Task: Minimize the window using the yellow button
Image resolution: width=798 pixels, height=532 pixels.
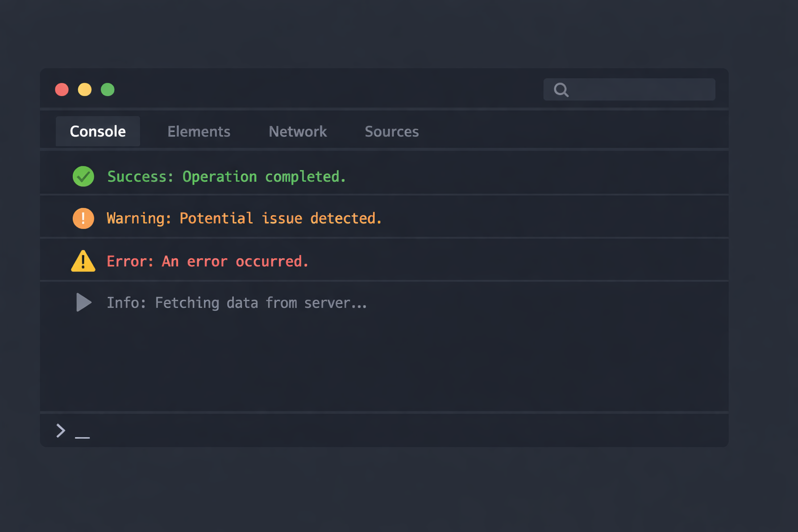Action: click(85, 90)
